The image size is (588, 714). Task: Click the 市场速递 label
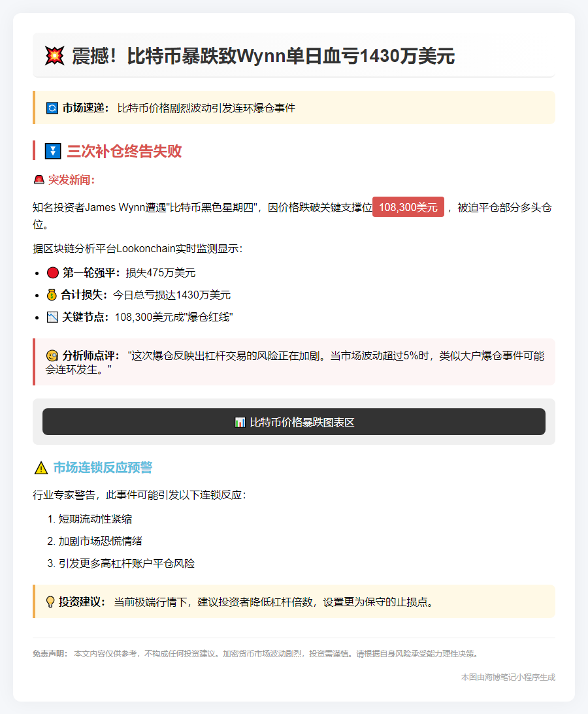(86, 108)
